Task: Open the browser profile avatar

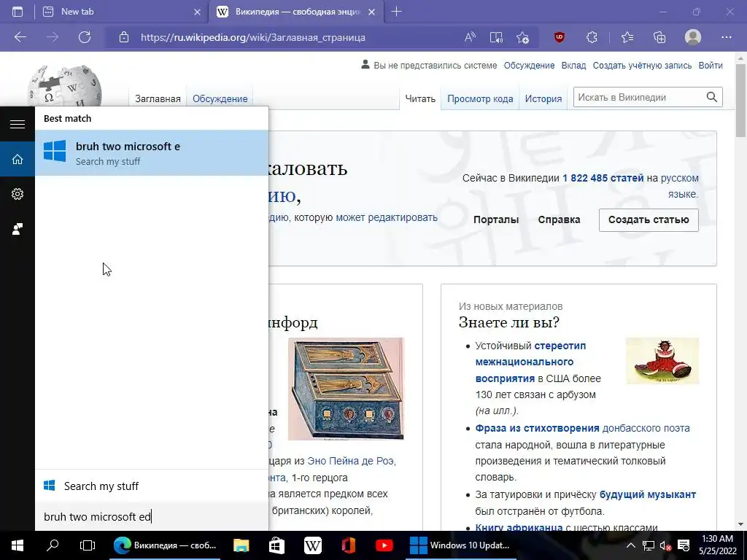Action: pyautogui.click(x=693, y=37)
